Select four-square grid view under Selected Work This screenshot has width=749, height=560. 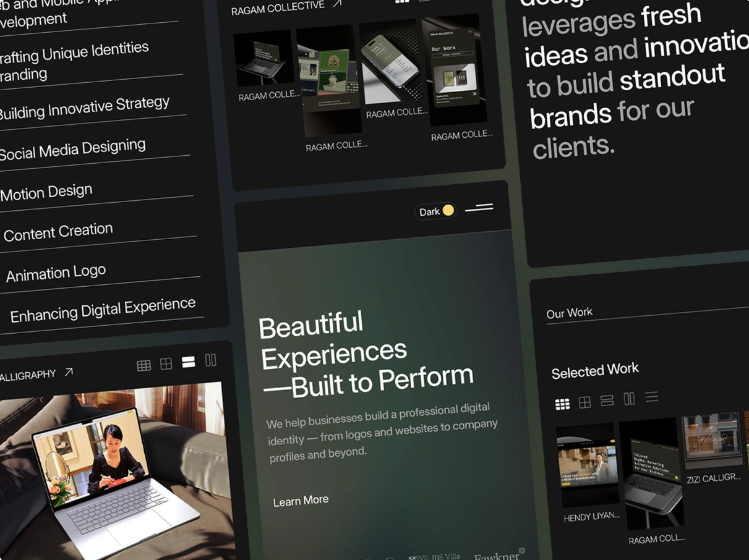point(584,402)
